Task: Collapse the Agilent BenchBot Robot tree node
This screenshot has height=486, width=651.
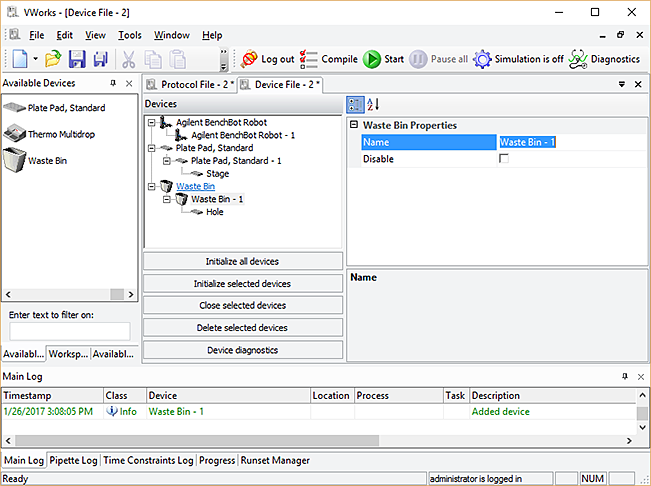Action: [x=151, y=122]
